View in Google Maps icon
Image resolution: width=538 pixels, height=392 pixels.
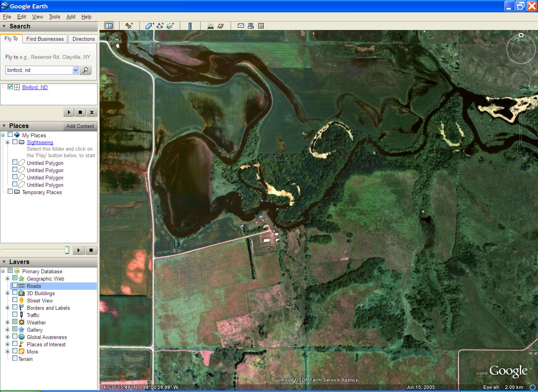coord(261,26)
